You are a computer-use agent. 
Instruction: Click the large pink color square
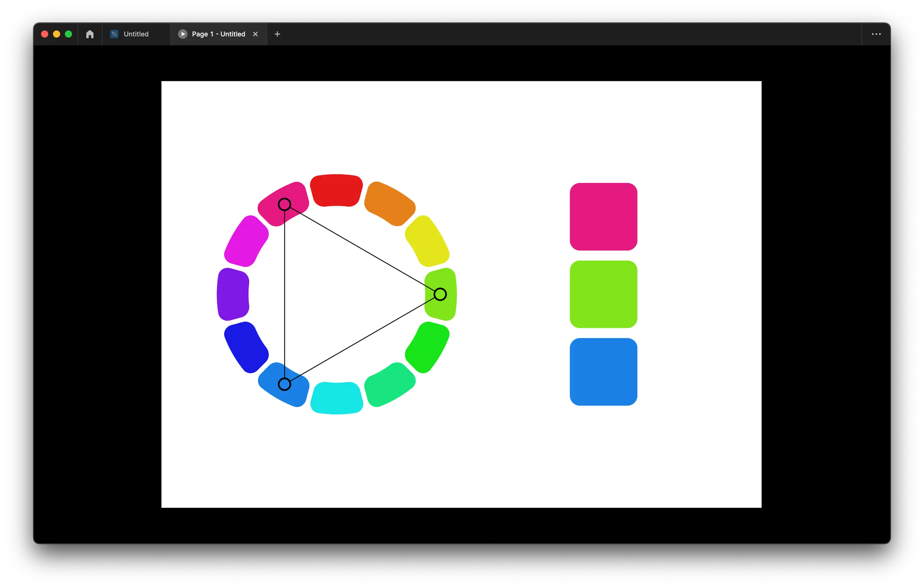pos(603,216)
